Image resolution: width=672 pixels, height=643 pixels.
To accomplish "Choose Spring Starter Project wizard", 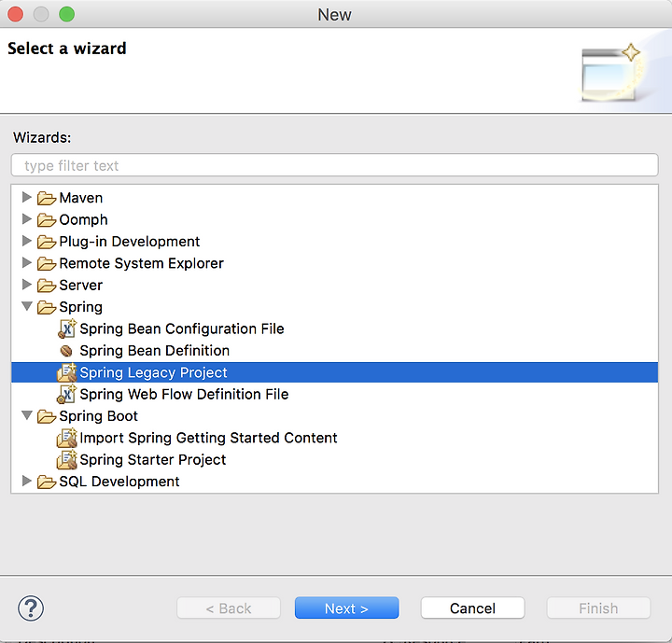I will coord(152,460).
